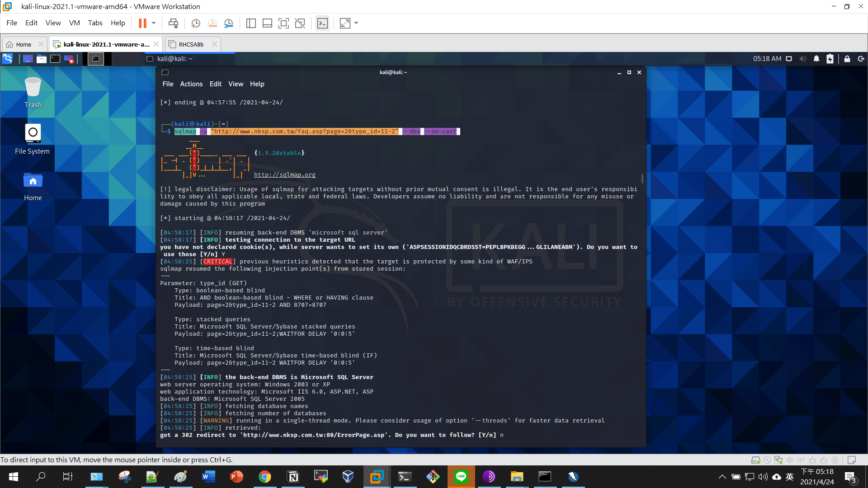
Task: Expand the stretch guest dropdown arrow
Action: coord(356,23)
